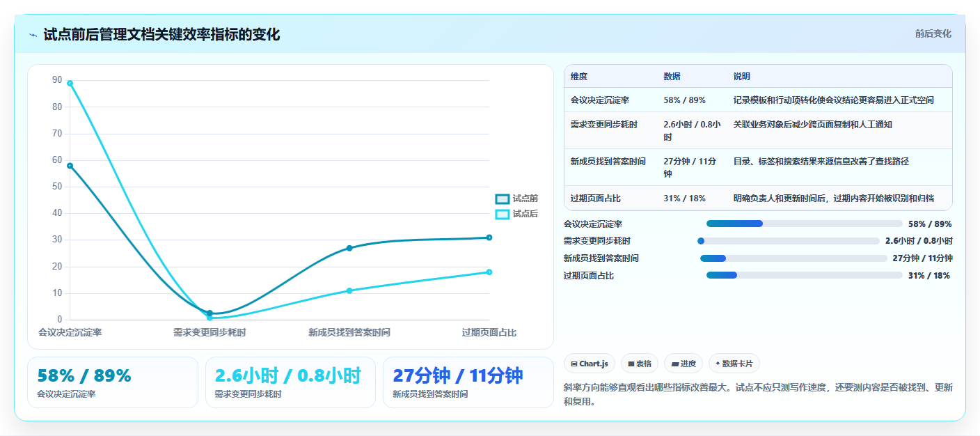
Task: Toggle the 试点前 legend swatch
Action: (503, 198)
